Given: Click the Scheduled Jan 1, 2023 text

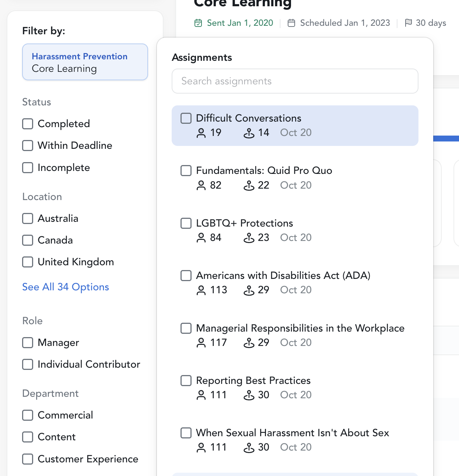Looking at the screenshot, I should [x=345, y=23].
